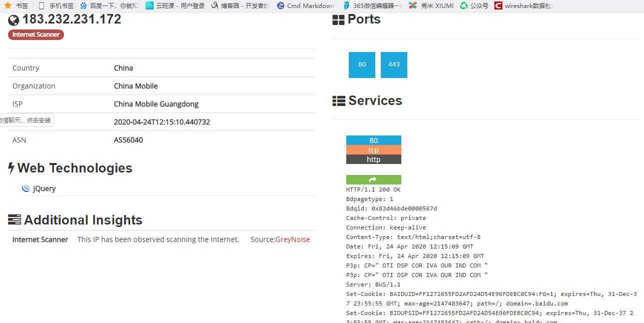Screen dimensions: 644x323
Task: Click the Organization label
Action: coord(34,86)
